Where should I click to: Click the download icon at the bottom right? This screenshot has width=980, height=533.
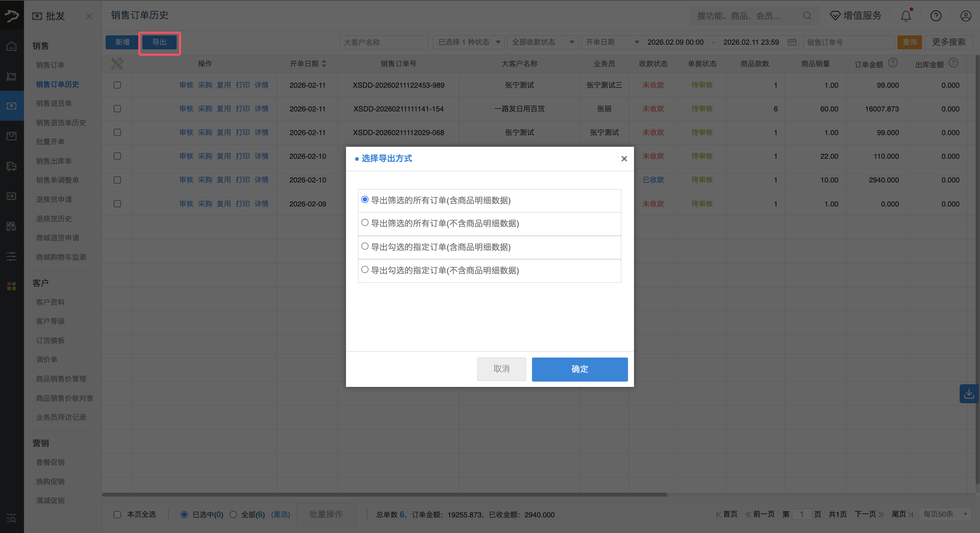click(969, 393)
